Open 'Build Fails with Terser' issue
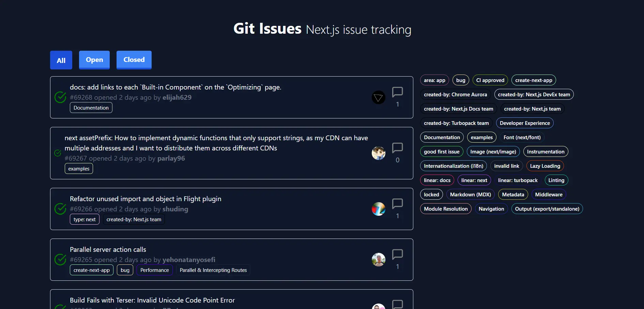Viewport: 644px width, 309px height. 152,300
